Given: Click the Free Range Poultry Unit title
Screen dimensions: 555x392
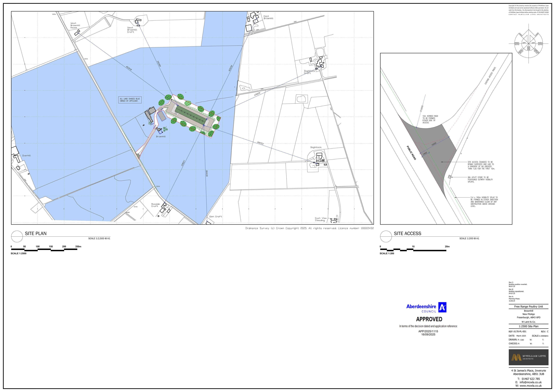Looking at the screenshot, I should (x=528, y=307).
